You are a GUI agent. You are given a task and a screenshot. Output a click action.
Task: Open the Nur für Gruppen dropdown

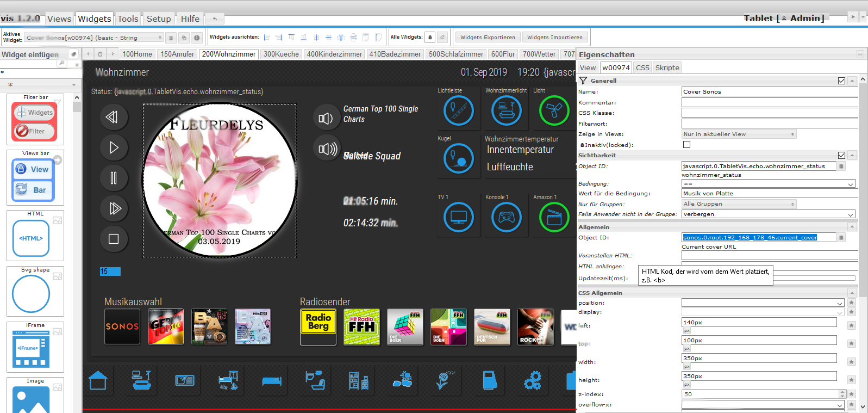pyautogui.click(x=739, y=204)
